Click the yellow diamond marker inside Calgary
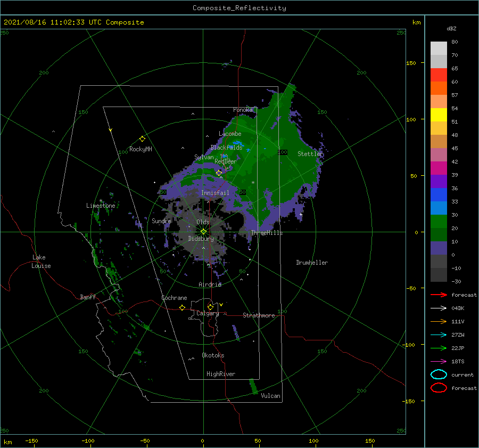 (x=210, y=307)
